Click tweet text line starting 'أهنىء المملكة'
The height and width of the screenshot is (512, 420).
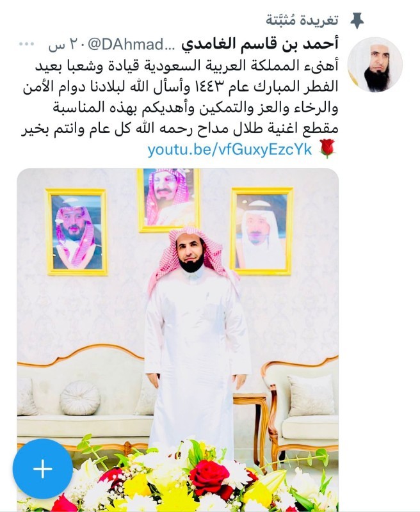tap(187, 66)
